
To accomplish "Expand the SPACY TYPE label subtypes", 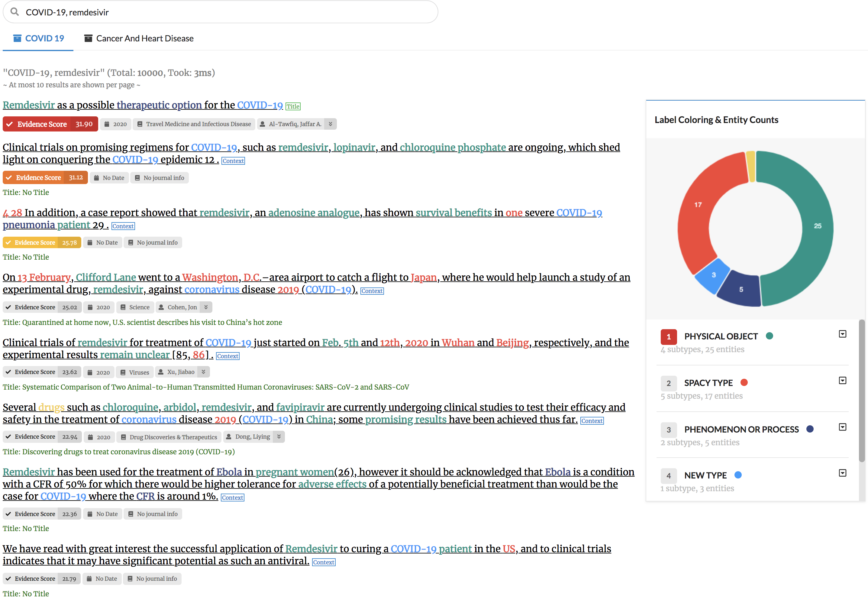I will point(842,381).
